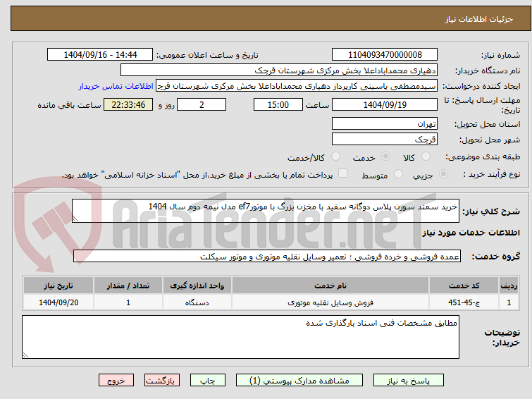This screenshot has height=399, width=532.
Task: Click the ردیف column header
Action: [509, 286]
